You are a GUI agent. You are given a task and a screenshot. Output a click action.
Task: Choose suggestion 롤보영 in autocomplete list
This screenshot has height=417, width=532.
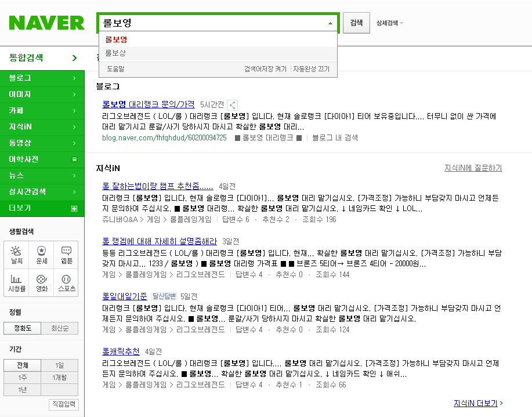[x=218, y=39]
